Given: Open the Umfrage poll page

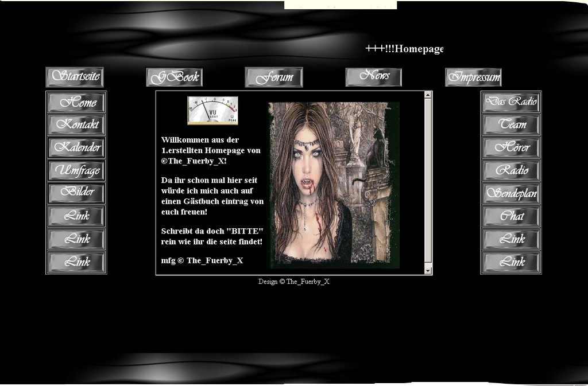Looking at the screenshot, I should click(76, 170).
